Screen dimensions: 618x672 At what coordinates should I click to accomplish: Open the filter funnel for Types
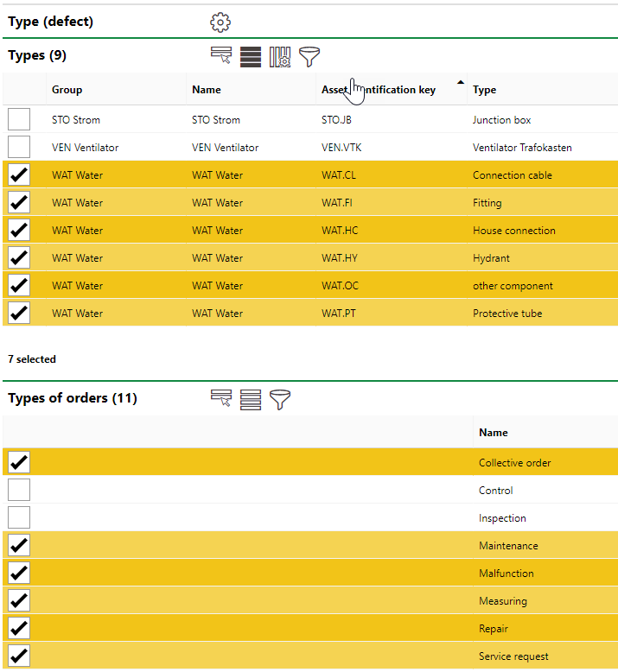click(x=309, y=57)
